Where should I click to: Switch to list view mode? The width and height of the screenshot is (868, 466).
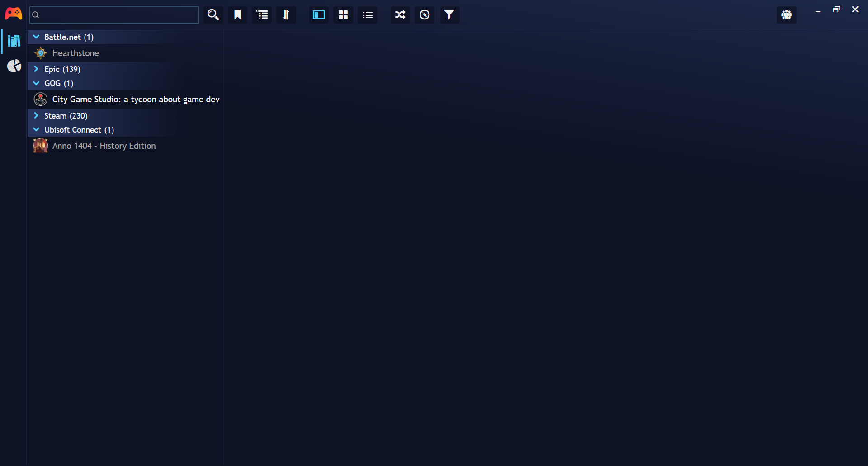click(368, 15)
